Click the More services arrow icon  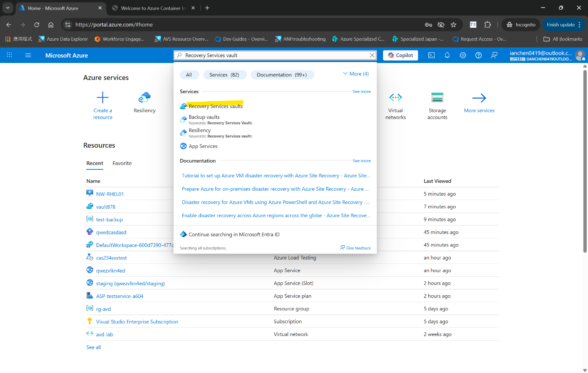click(x=479, y=98)
